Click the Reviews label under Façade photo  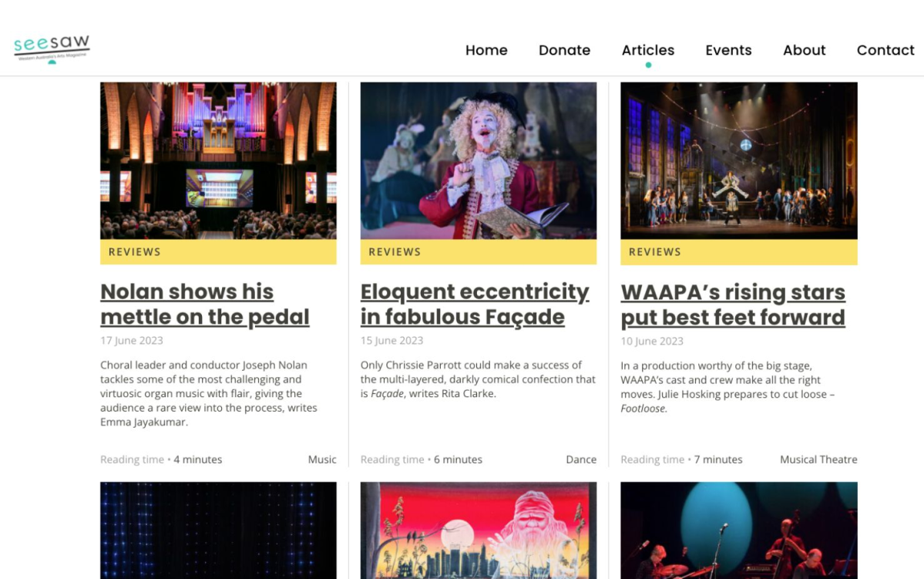(395, 252)
